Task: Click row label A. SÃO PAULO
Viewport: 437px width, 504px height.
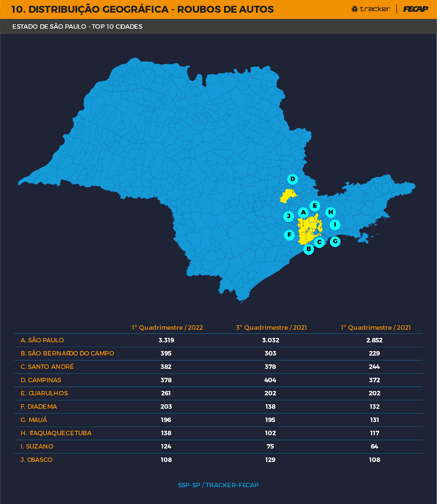Action: [42, 340]
